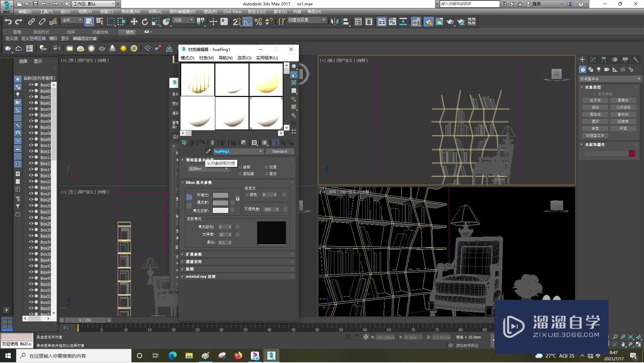Click the trash reset material icon
The width and height of the screenshot is (644, 363).
coord(212,143)
